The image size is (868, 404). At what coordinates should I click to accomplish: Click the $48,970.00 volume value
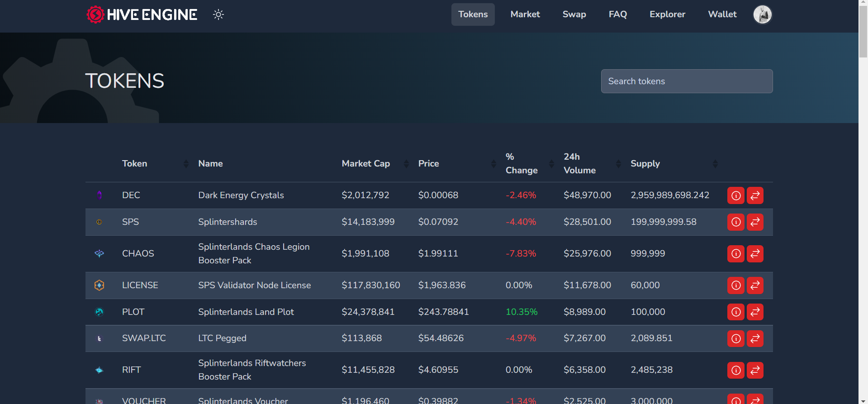(587, 195)
